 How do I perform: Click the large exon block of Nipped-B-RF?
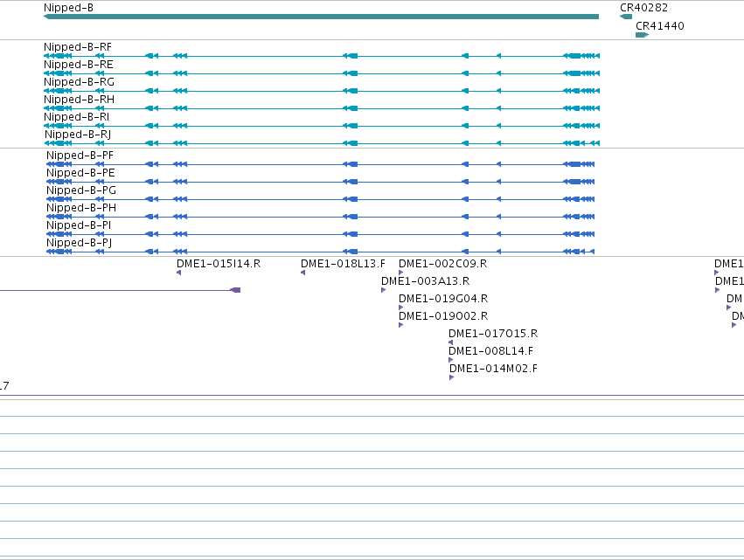[x=574, y=56]
